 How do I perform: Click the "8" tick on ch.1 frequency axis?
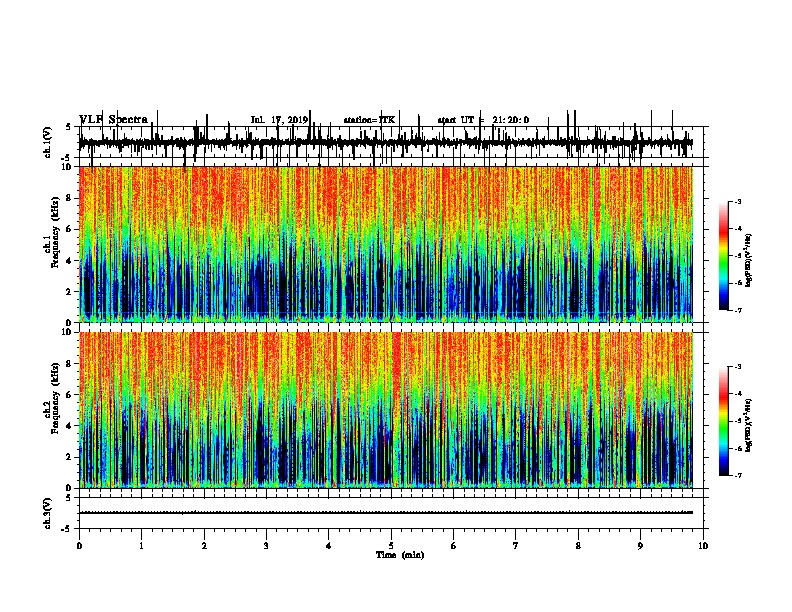click(x=70, y=198)
